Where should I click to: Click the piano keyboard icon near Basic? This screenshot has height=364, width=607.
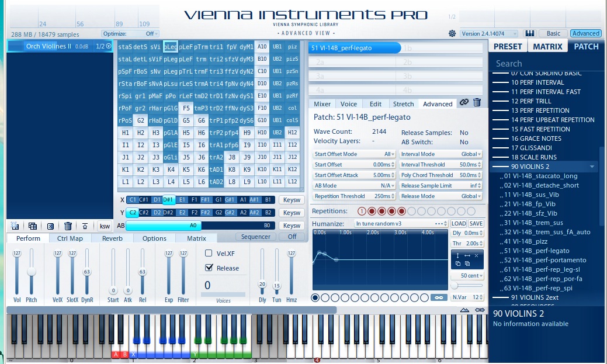(x=529, y=33)
